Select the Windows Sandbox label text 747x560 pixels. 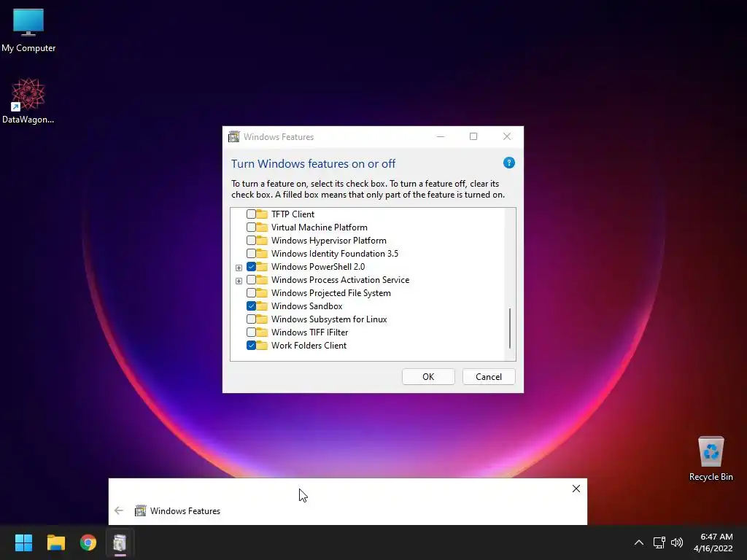[307, 306]
